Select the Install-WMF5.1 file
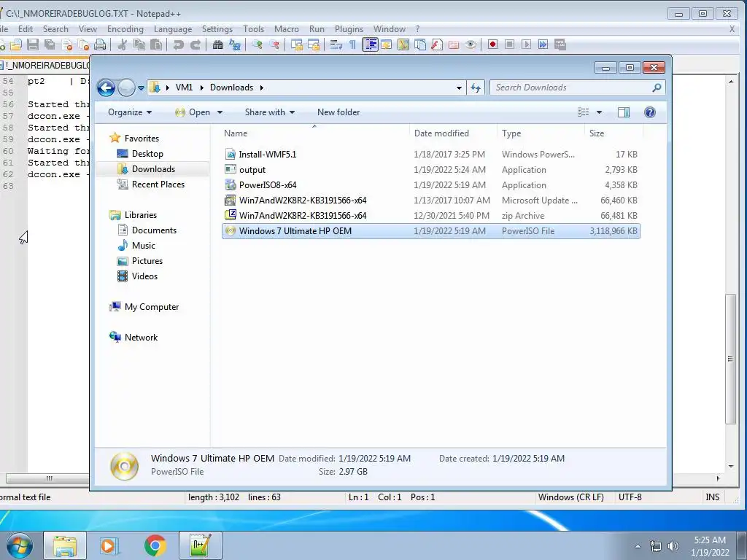Screen dimensions: 747x560 click(431, 155)
